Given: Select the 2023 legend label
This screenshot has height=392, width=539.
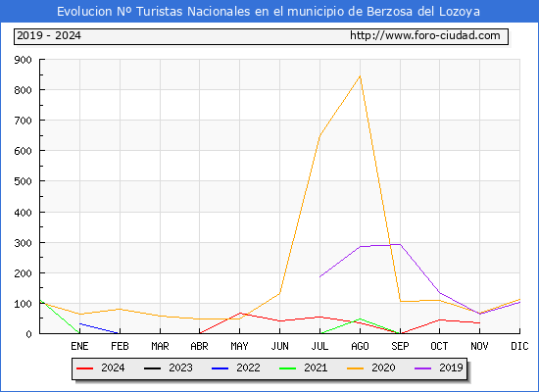Looking at the screenshot, I should coord(180,367).
